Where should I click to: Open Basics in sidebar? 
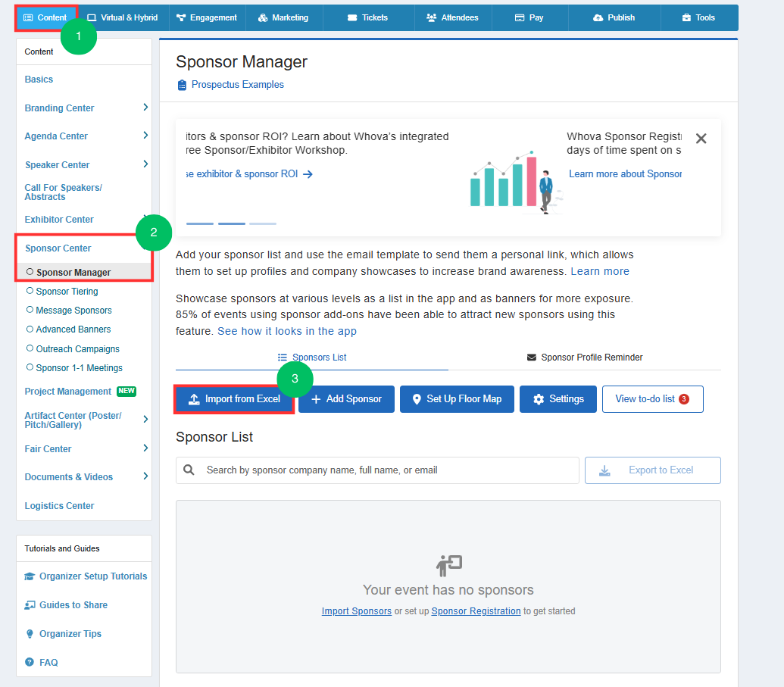[39, 80]
